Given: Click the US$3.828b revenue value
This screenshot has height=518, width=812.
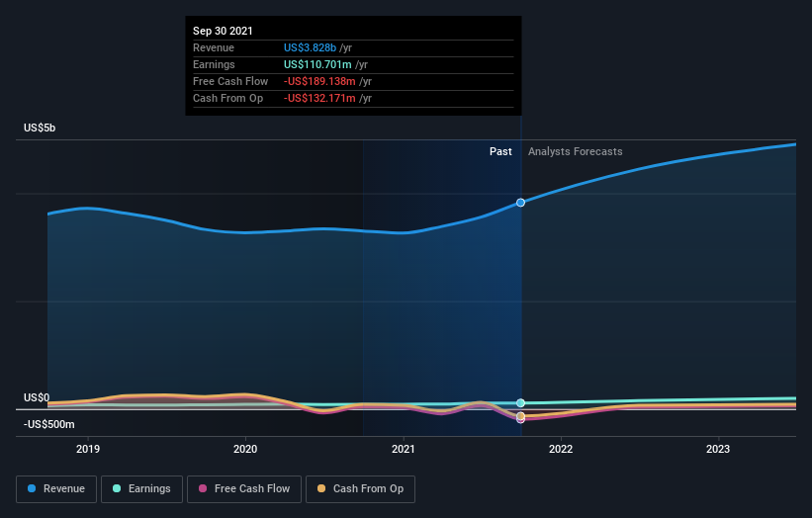Looking at the screenshot, I should coord(310,47).
